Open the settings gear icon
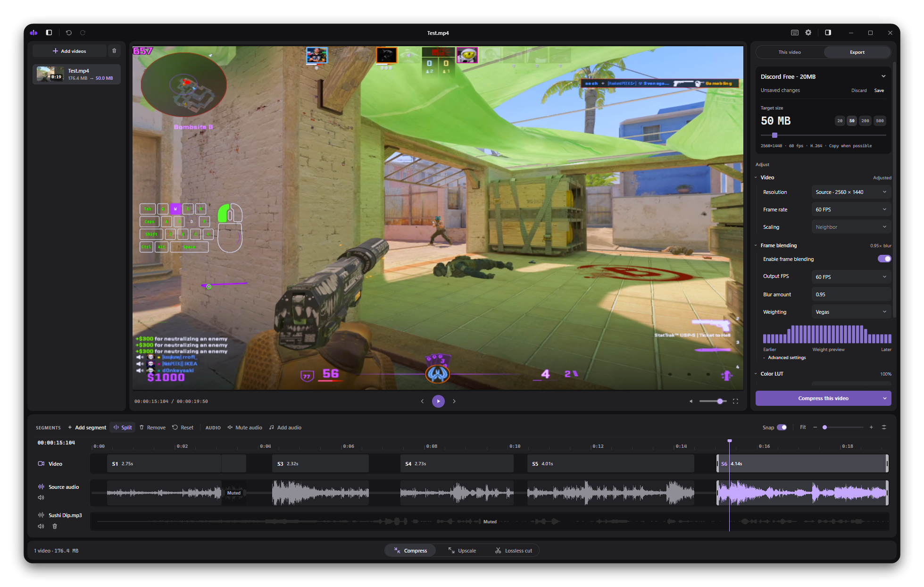 (808, 33)
